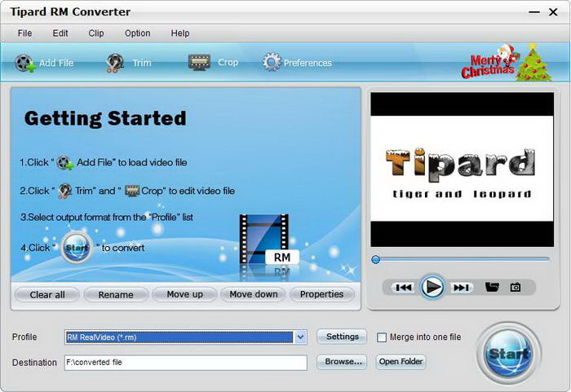Screen dimensions: 571x392
Task: Click the '3.Select output format' instruction text
Action: [107, 218]
